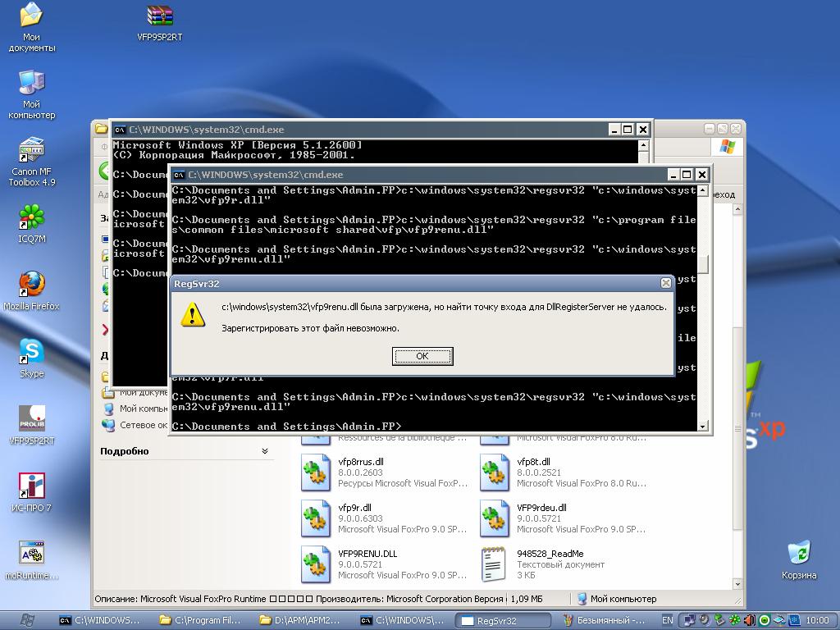The image size is (840, 630).
Task: Open the Recycle Bin (Корзина) icon
Action: [x=799, y=559]
